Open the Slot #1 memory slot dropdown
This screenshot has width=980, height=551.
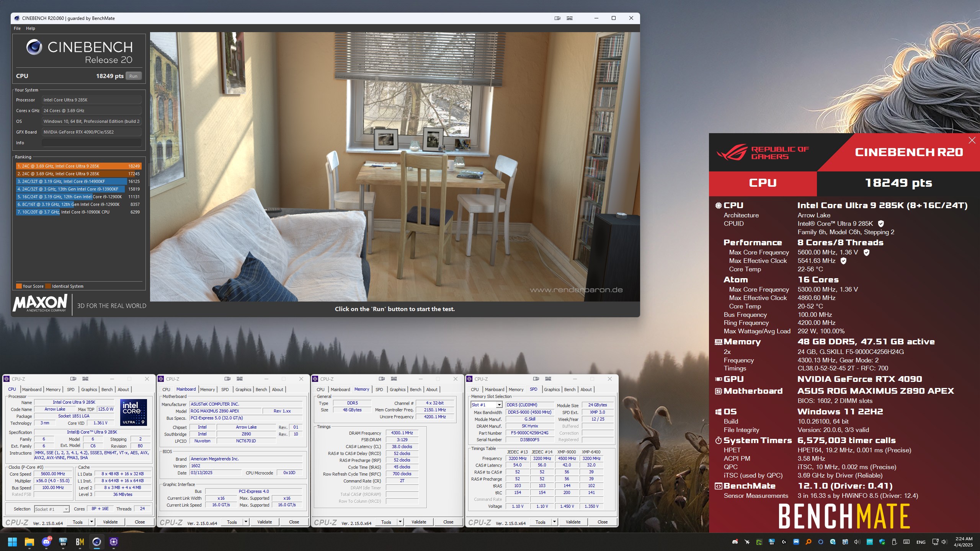pyautogui.click(x=486, y=405)
